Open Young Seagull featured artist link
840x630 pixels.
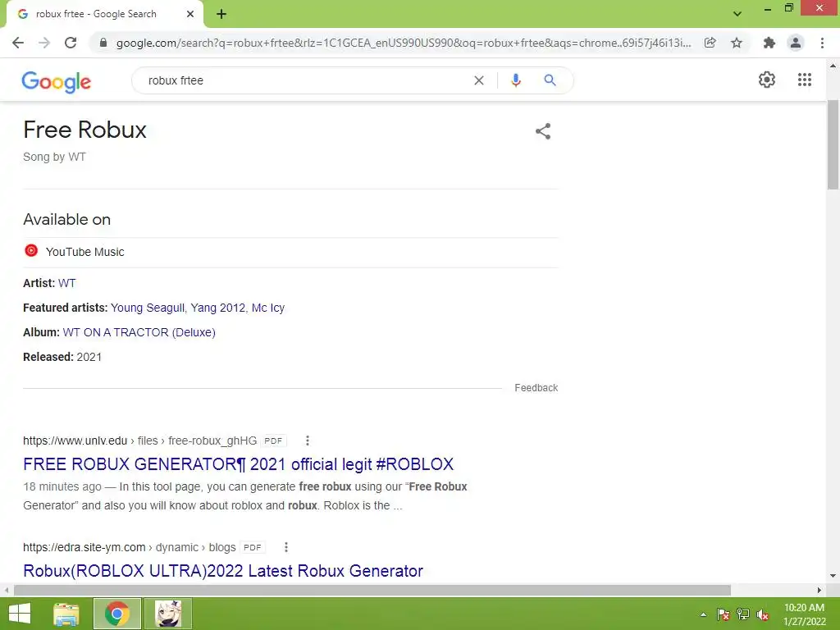[148, 308]
